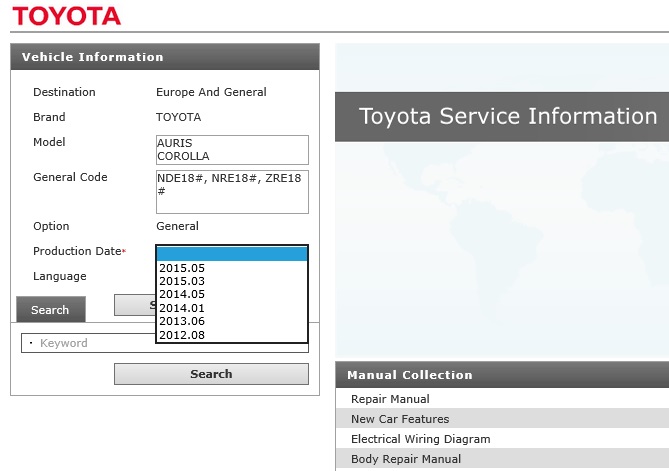Image resolution: width=669 pixels, height=471 pixels.
Task: Choose production date 2015.03
Action: [232, 281]
